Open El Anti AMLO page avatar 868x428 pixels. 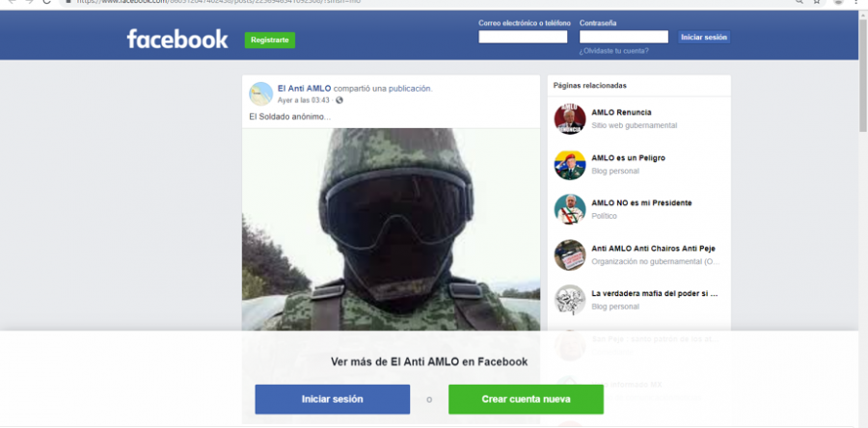[x=260, y=94]
